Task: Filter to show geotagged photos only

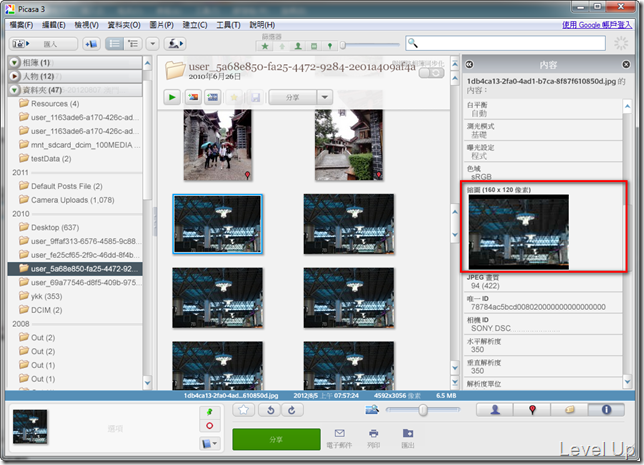Action: pyautogui.click(x=330, y=46)
